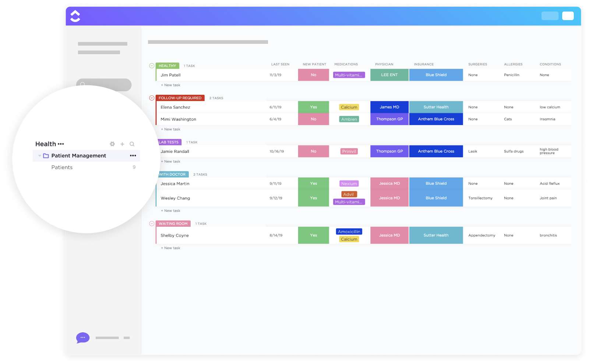Open the ClickUp logo icon

tap(75, 15)
